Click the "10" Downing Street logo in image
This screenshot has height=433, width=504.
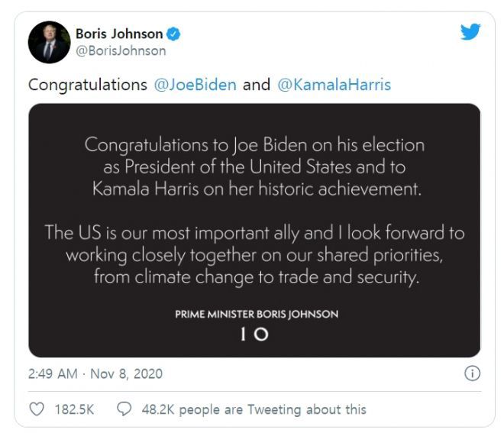[x=254, y=333]
